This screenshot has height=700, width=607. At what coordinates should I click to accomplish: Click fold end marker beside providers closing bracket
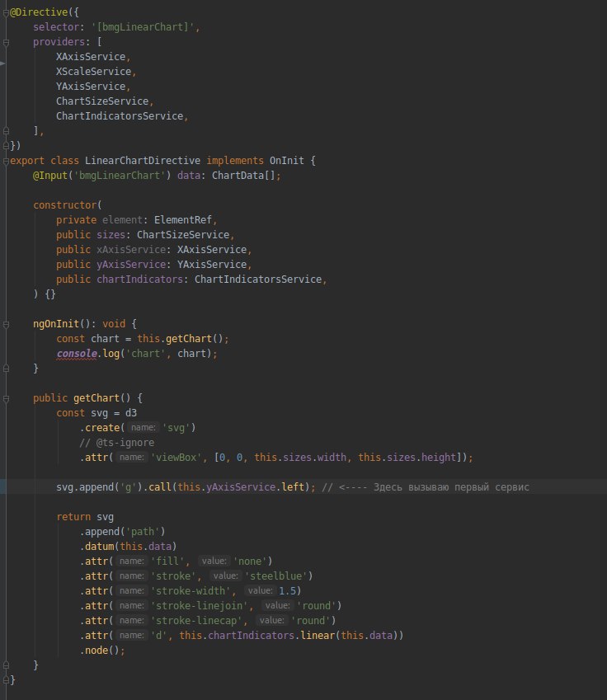click(6, 131)
